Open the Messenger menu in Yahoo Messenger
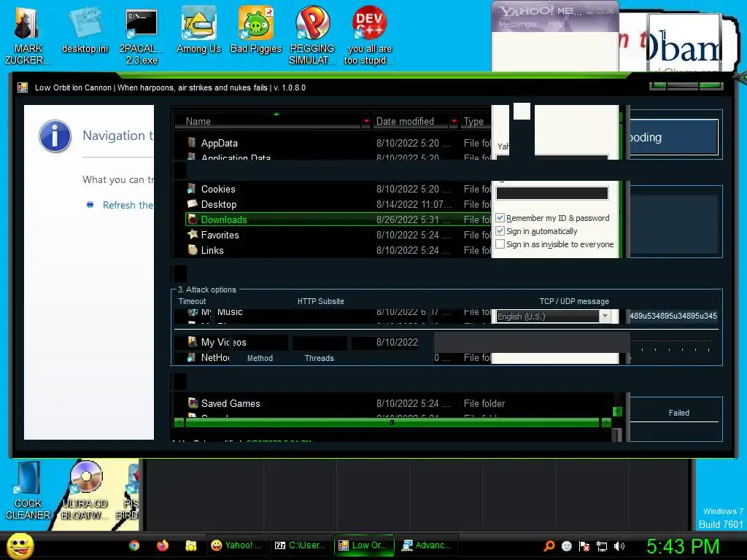 pos(518,24)
